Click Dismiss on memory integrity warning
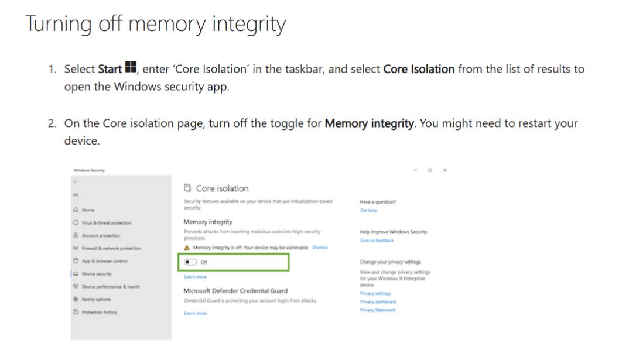 (x=320, y=248)
